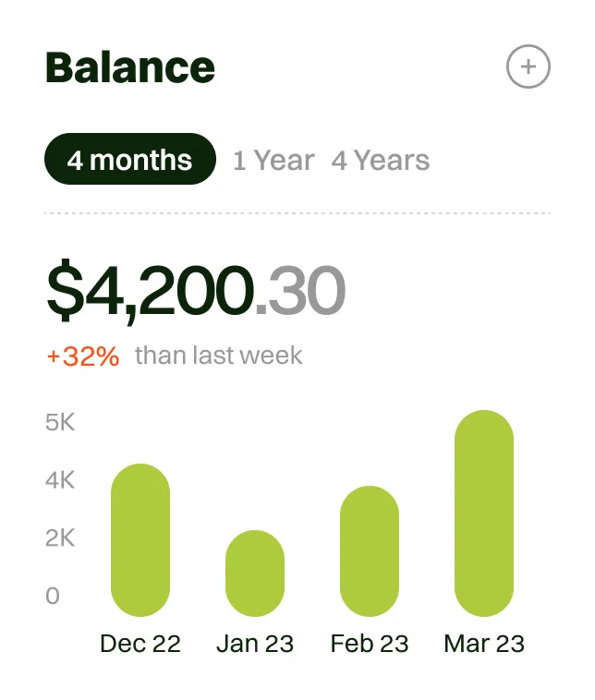Select the Mar 23 bar
595x700 pixels.
[x=484, y=513]
